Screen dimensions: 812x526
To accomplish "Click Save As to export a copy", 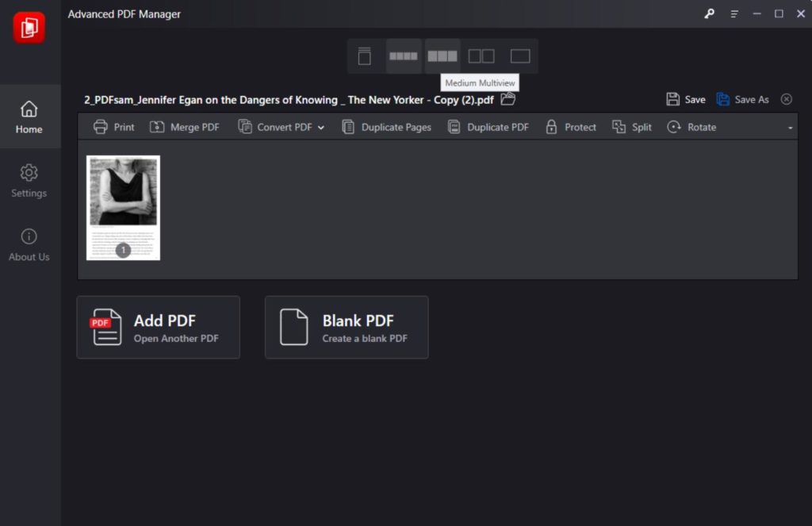I will (x=742, y=99).
